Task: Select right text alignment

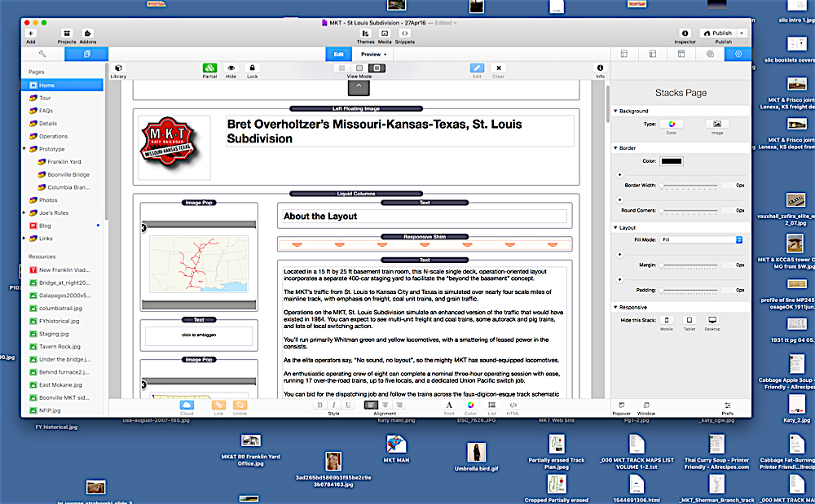Action: click(399, 405)
